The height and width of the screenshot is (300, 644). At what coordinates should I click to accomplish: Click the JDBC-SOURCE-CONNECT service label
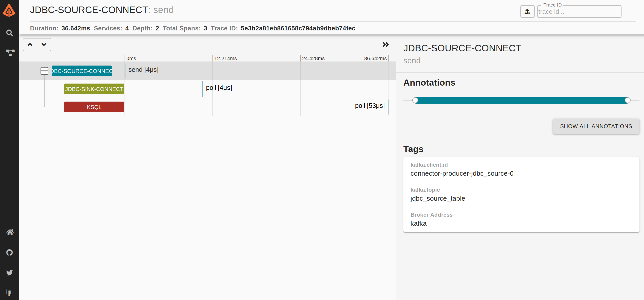coord(81,71)
